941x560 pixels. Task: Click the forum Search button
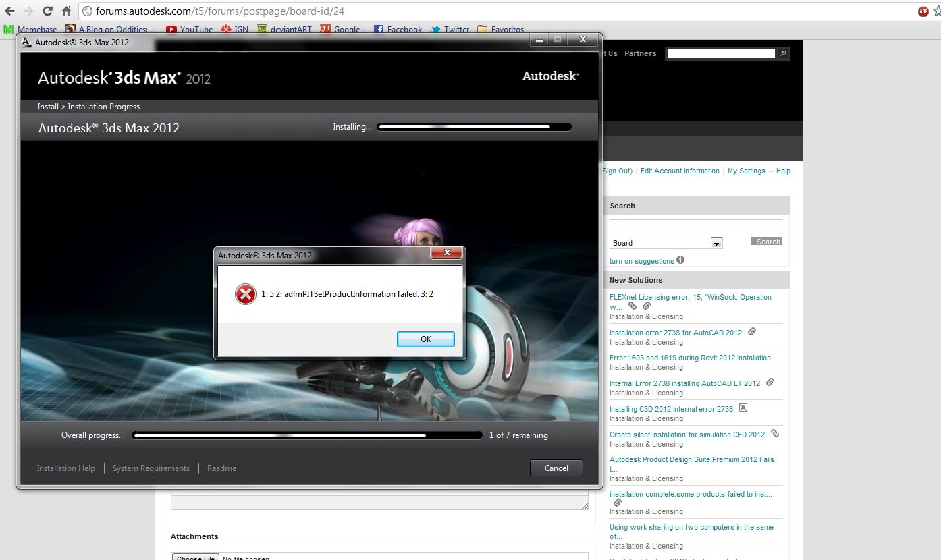[767, 242]
